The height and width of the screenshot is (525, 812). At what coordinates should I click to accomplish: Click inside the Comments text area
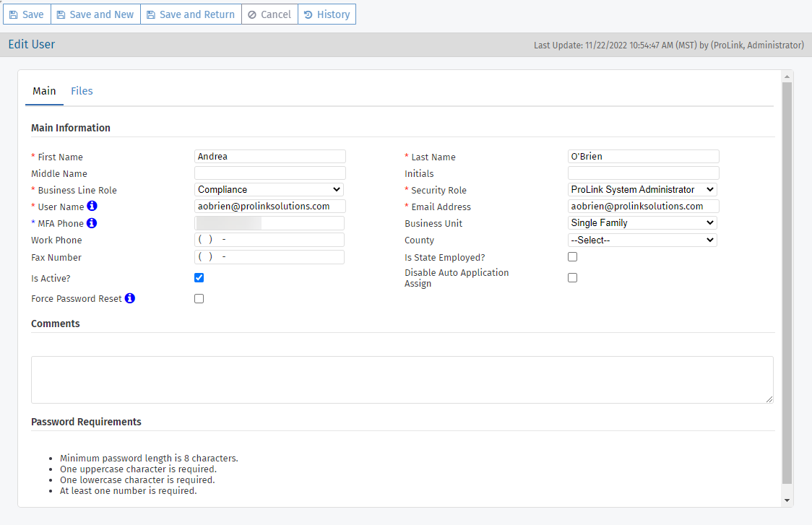pyautogui.click(x=402, y=379)
